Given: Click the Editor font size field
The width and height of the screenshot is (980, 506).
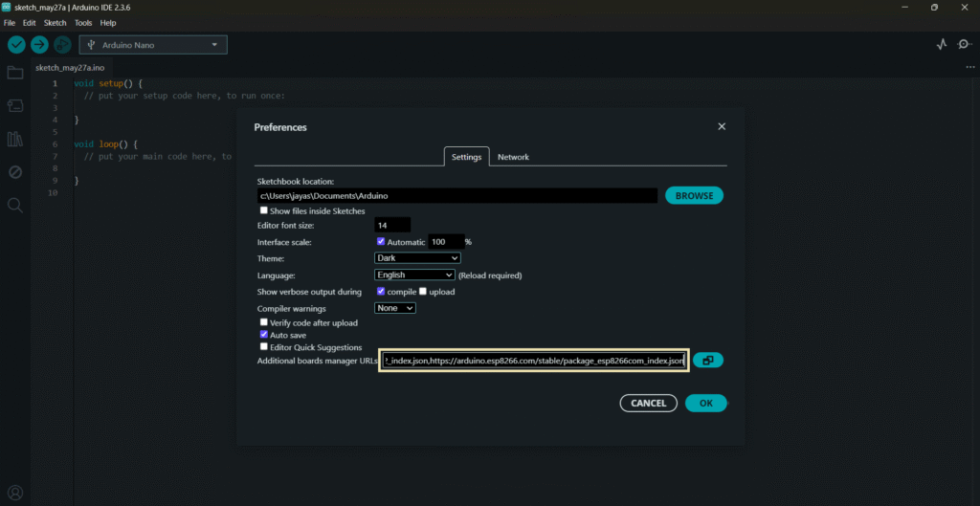Looking at the screenshot, I should pyautogui.click(x=392, y=225).
